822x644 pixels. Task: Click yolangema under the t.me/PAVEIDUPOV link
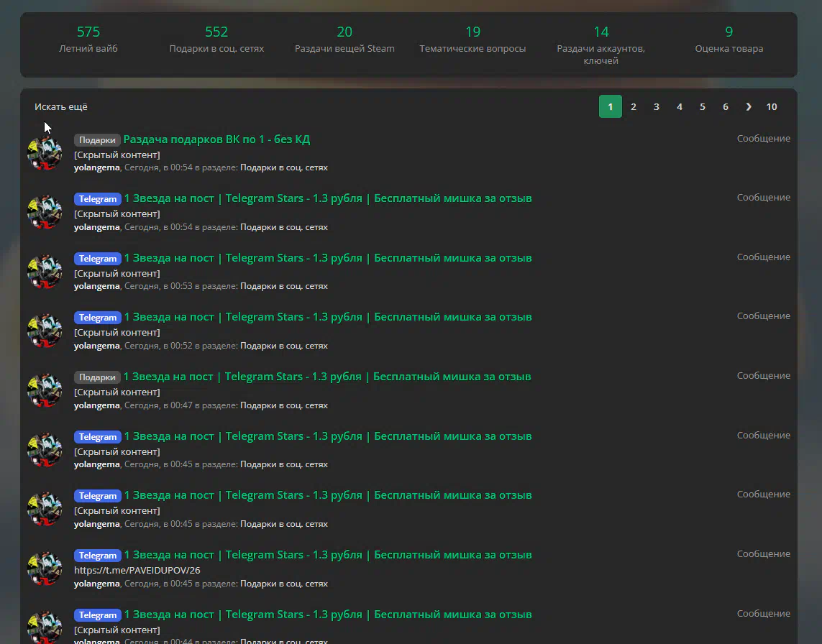click(x=96, y=584)
